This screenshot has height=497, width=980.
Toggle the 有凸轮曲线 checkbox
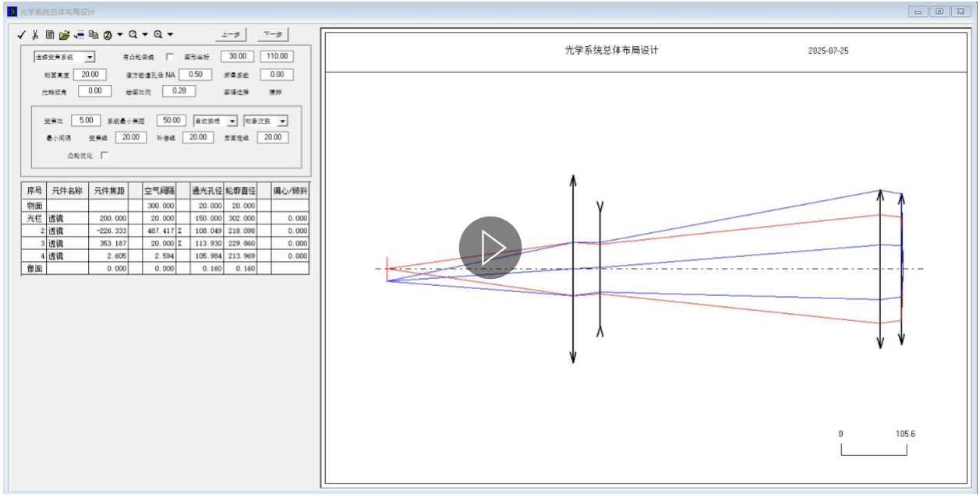click(171, 57)
